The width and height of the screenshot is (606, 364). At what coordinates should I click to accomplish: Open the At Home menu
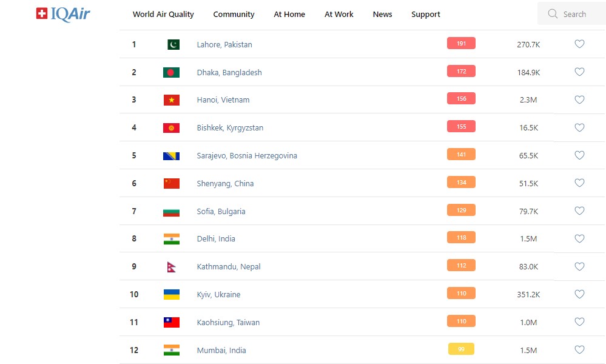click(x=289, y=15)
